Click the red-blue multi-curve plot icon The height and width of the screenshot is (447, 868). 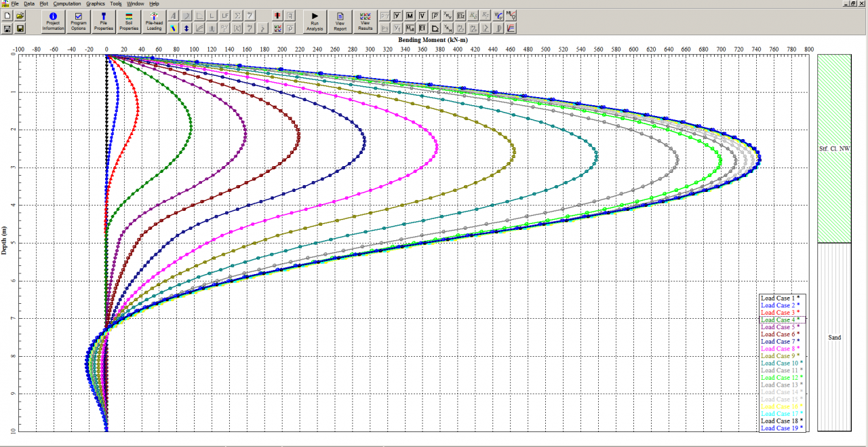[x=511, y=28]
